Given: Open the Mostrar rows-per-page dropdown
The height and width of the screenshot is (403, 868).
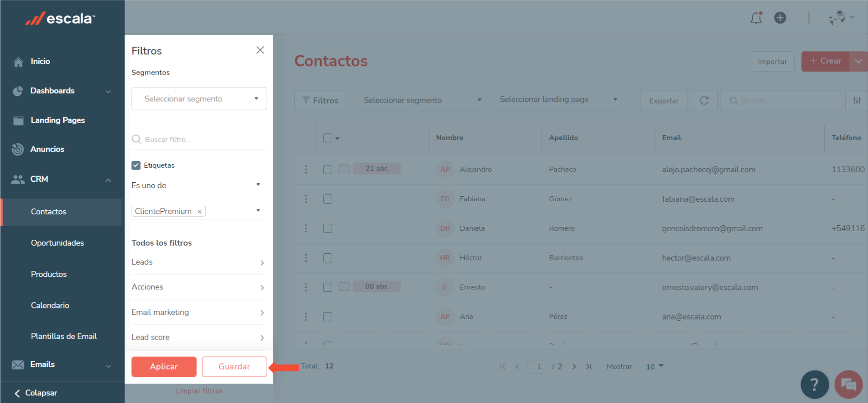Looking at the screenshot, I should [x=655, y=366].
